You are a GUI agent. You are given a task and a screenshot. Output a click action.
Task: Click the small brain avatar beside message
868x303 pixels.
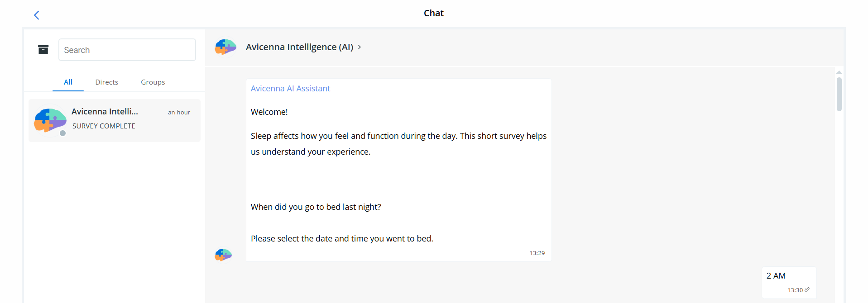tap(223, 255)
